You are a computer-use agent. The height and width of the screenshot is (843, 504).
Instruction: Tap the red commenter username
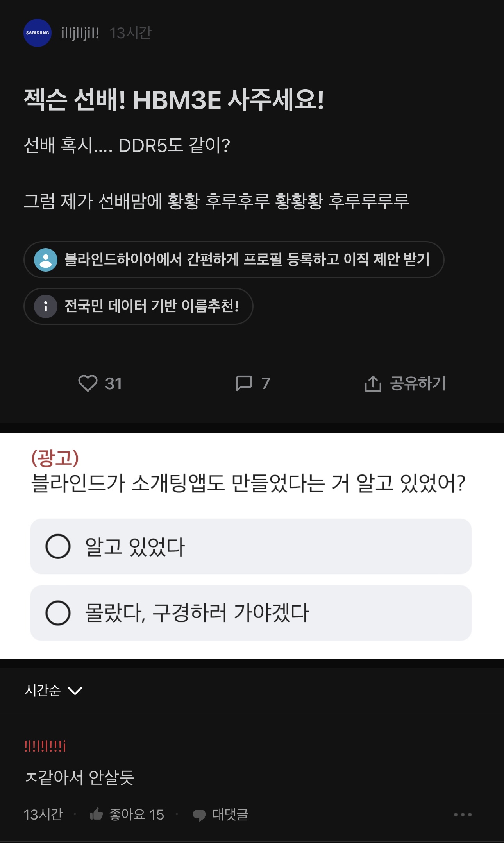point(45,746)
